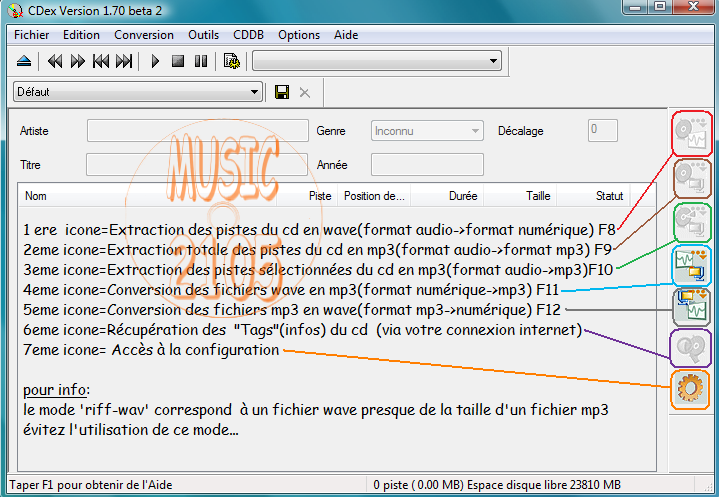Open the Options menu
This screenshot has height=497, width=719.
tap(299, 35)
